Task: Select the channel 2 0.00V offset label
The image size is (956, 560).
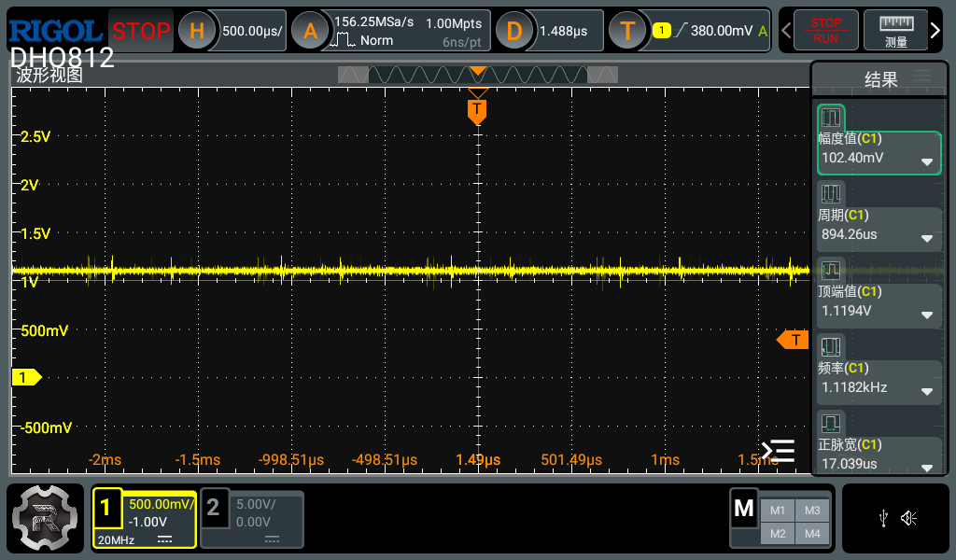Action: 253,523
